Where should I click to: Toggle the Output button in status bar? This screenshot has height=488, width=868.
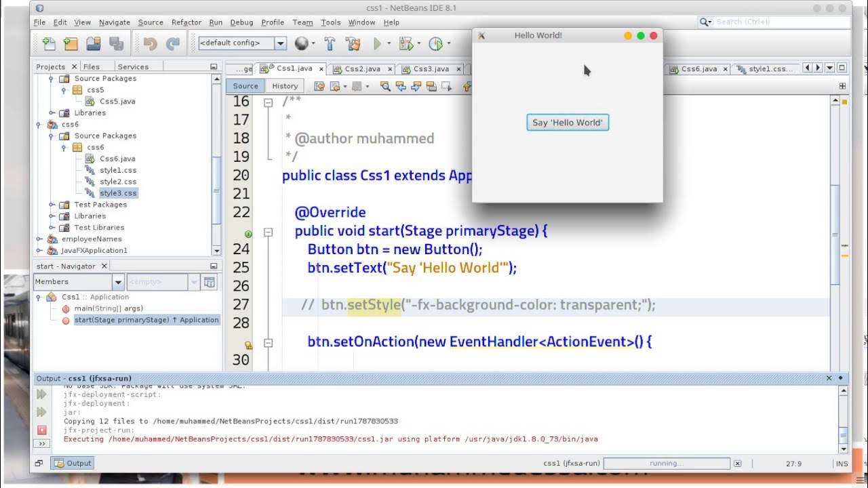pos(73,464)
